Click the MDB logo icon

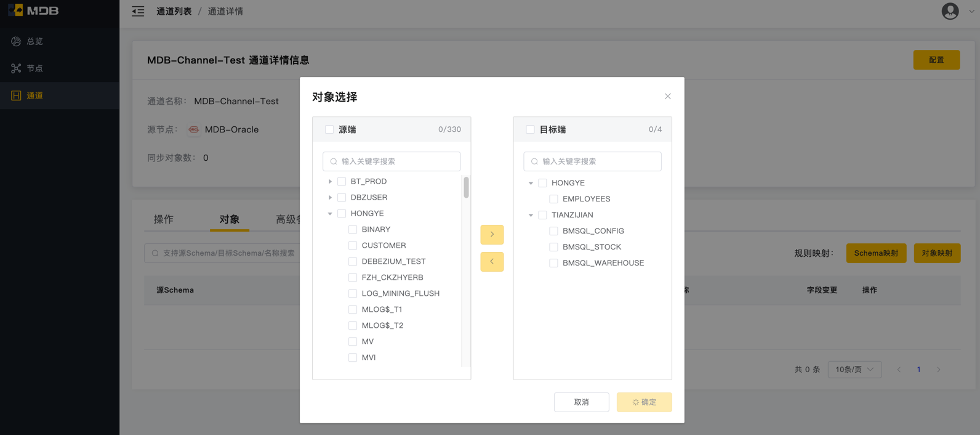(15, 10)
